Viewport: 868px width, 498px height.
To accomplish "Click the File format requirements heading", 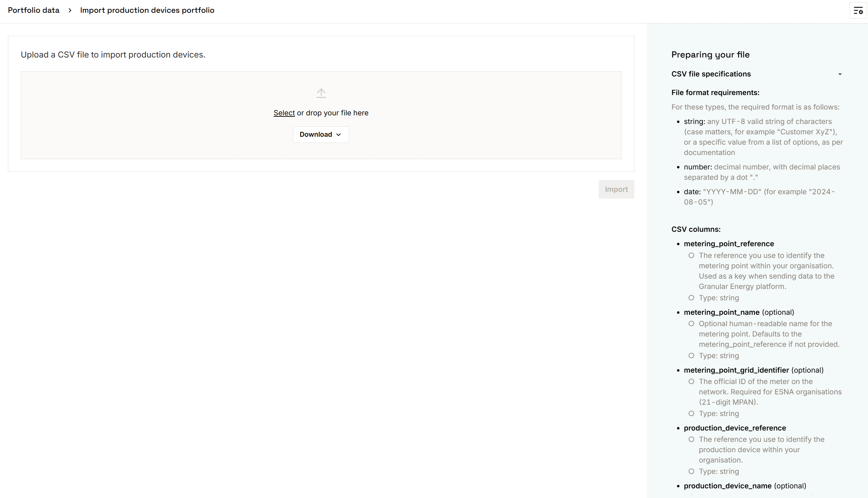I will 715,93.
